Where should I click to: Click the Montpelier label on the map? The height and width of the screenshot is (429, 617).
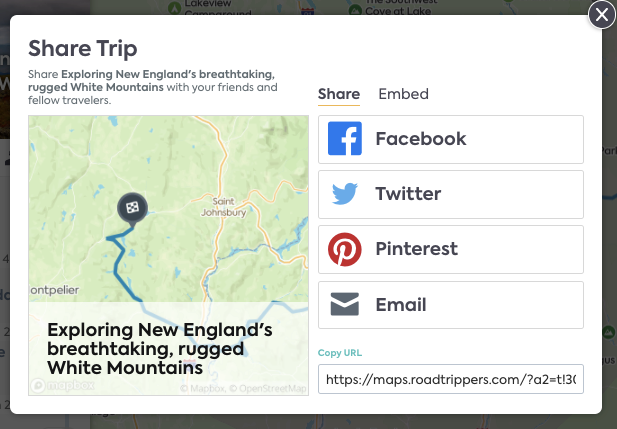[54, 290]
